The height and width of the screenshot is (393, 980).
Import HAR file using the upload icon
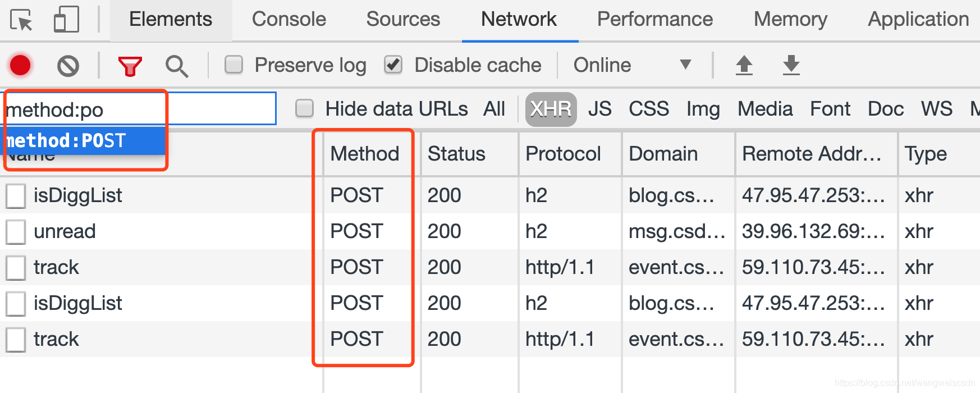(x=744, y=65)
